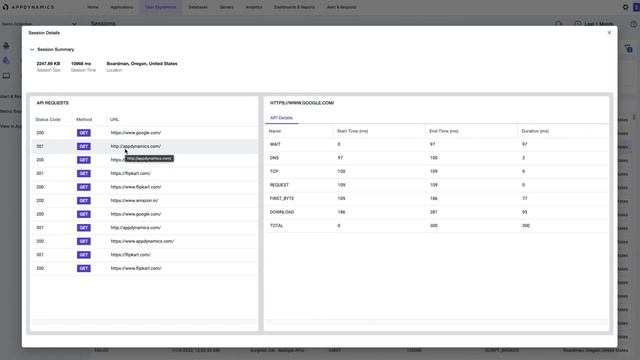Click the 10968 ms session time value
640x360 pixels.
pos(81,64)
